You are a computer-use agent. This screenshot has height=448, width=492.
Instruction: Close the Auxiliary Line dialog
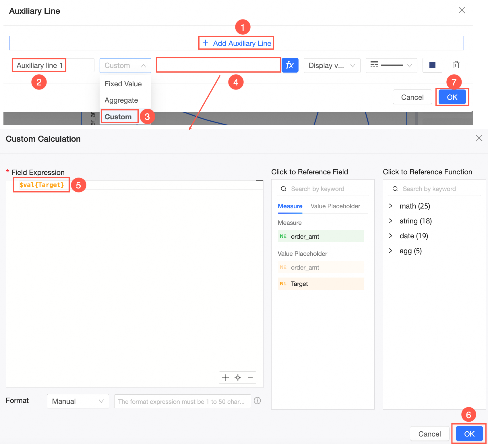(462, 10)
